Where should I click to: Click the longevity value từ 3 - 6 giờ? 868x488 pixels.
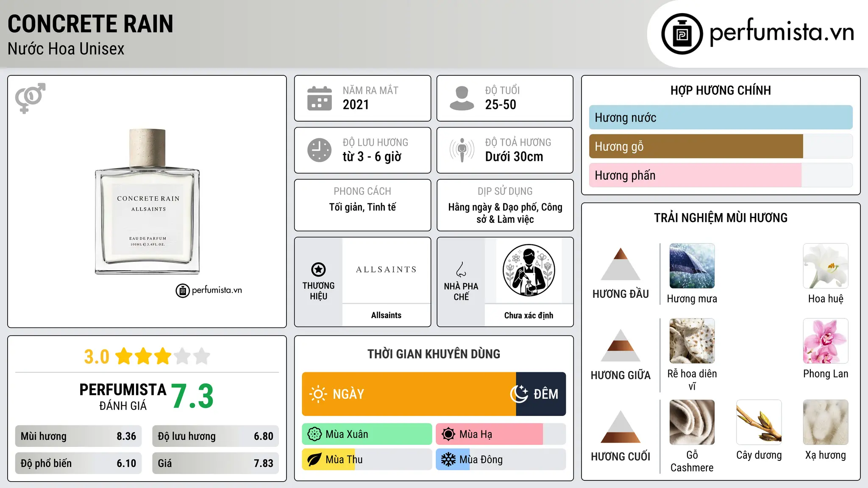pos(372,157)
